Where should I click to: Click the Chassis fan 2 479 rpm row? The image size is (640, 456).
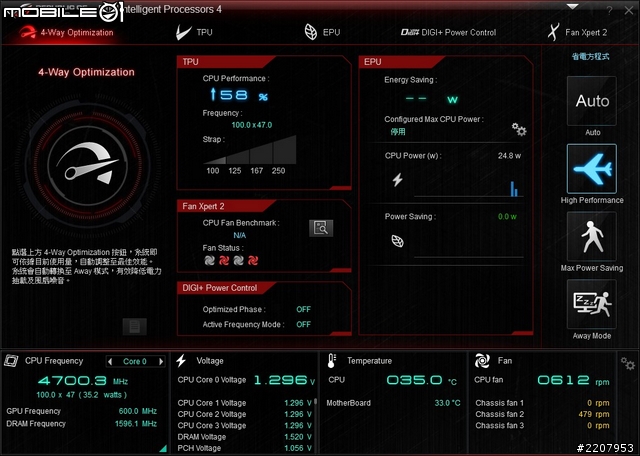point(542,414)
